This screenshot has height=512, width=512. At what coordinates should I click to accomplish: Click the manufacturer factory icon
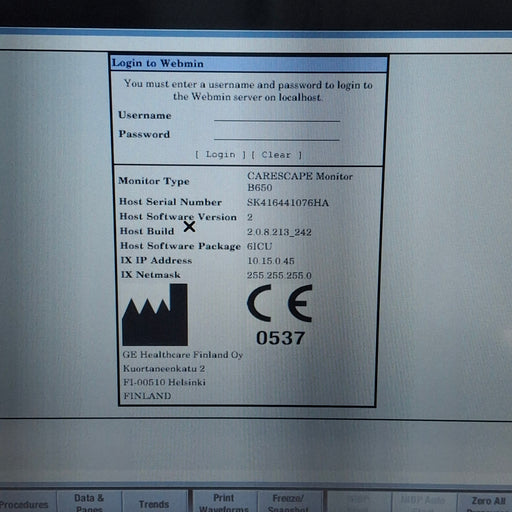[x=155, y=315]
